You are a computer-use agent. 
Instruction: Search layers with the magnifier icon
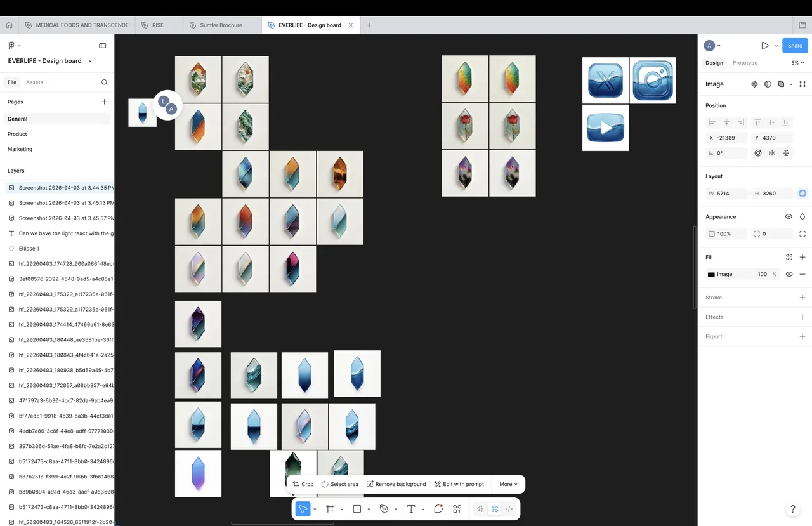click(x=105, y=82)
